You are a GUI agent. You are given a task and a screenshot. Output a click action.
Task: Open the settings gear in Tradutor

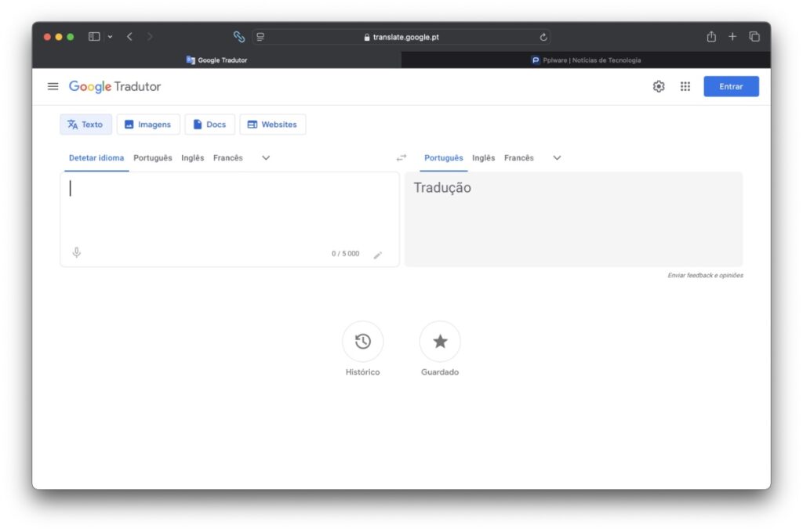pyautogui.click(x=659, y=86)
